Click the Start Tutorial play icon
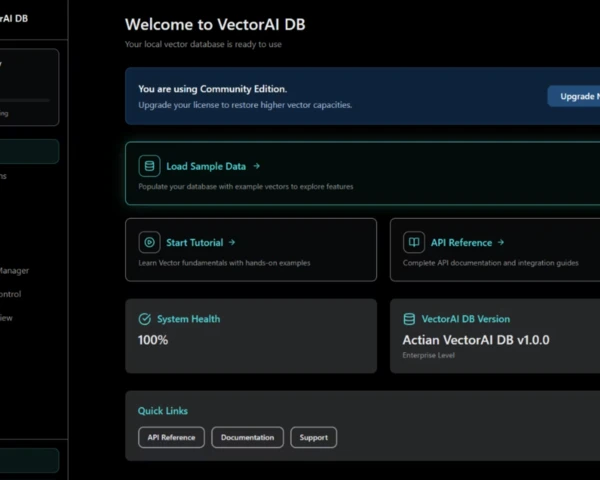The image size is (600, 480). [x=149, y=242]
